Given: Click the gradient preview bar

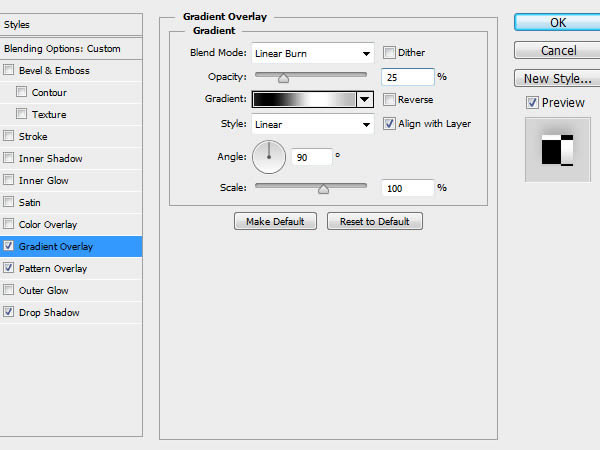Looking at the screenshot, I should click(304, 99).
